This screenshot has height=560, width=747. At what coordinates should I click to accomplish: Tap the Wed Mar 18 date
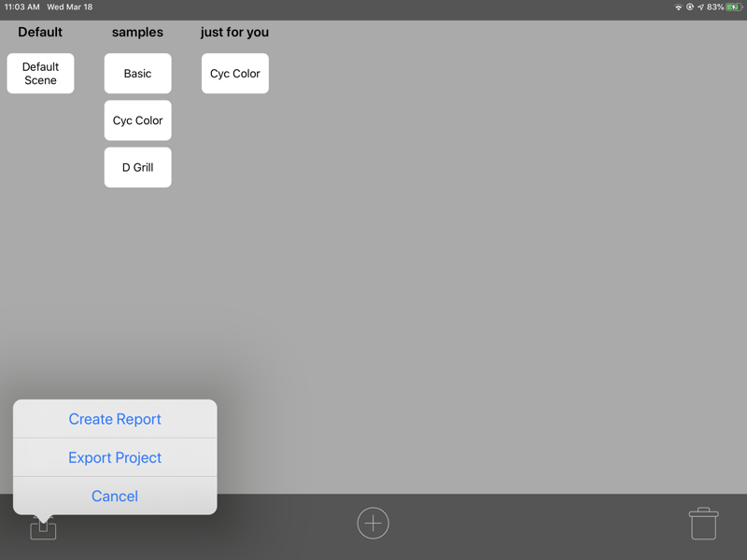pyautogui.click(x=70, y=7)
